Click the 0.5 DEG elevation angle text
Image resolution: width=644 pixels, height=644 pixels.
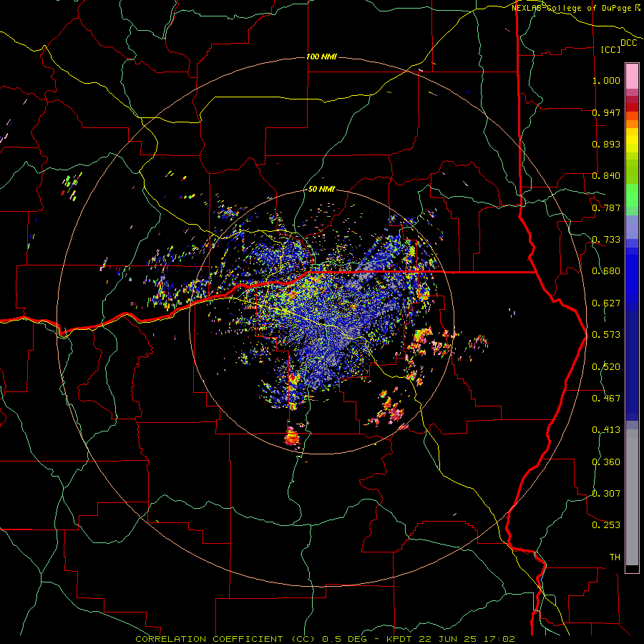[x=345, y=639]
